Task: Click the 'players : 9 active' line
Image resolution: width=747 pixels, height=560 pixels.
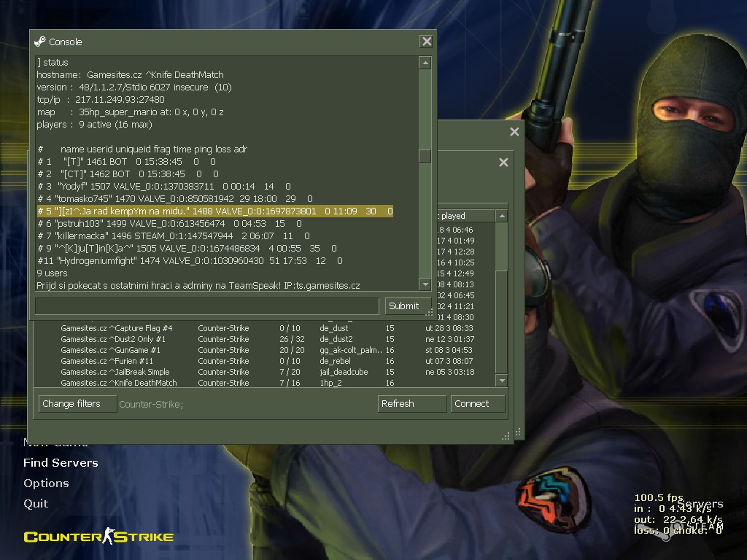Action: coord(94,124)
